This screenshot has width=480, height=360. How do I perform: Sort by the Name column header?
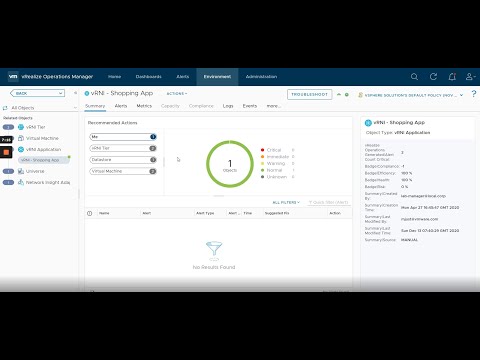104,213
